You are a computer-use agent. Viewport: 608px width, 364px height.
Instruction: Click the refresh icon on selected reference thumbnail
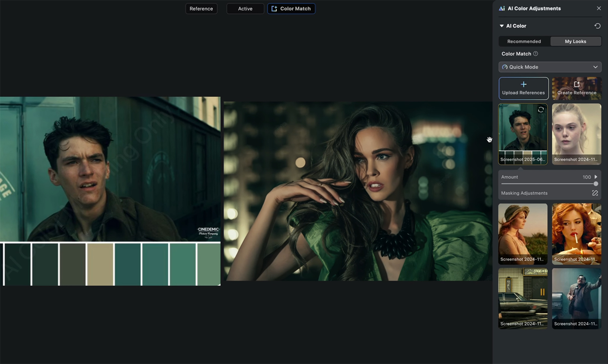[541, 110]
